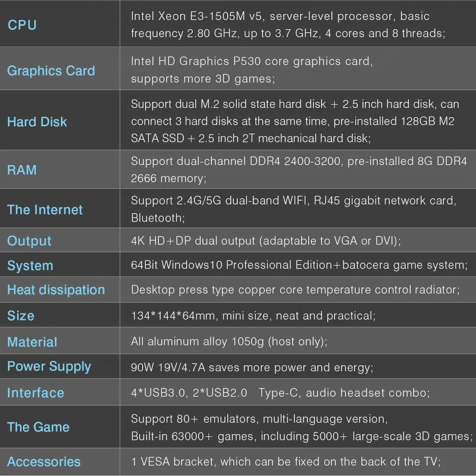Click the Size row label
Screen dimensions: 476x476
click(21, 316)
